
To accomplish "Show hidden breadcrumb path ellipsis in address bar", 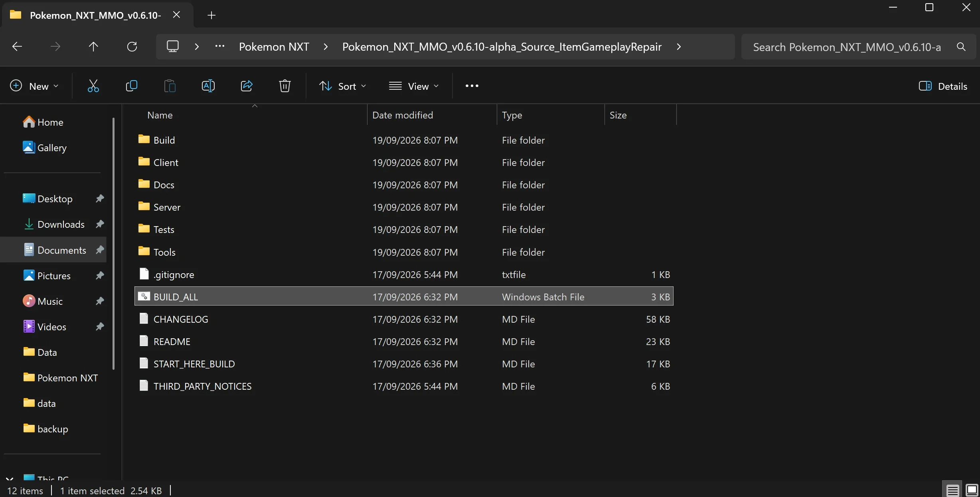I will click(219, 47).
